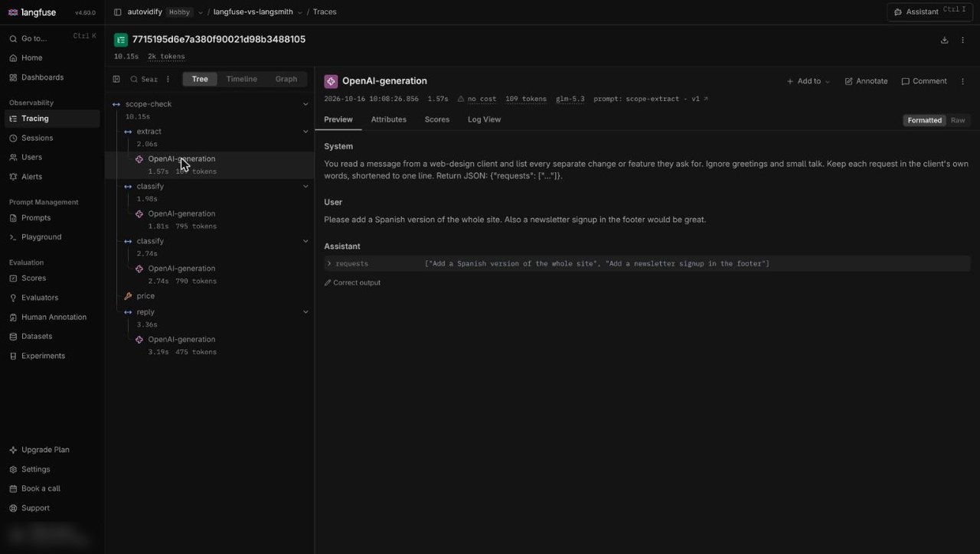
Task: Select the price node in the tree
Action: (145, 296)
